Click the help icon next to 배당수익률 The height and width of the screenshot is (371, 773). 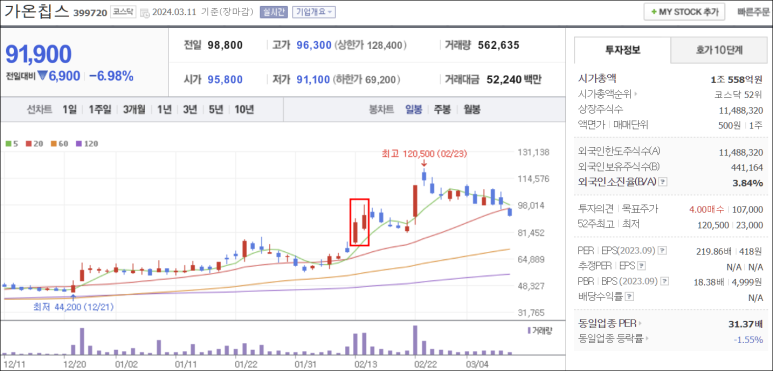630,297
